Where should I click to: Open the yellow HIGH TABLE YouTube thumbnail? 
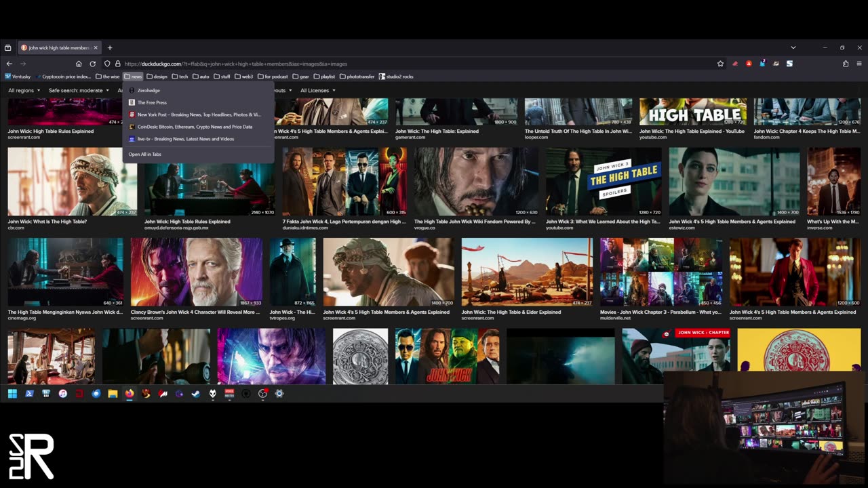tap(692, 112)
